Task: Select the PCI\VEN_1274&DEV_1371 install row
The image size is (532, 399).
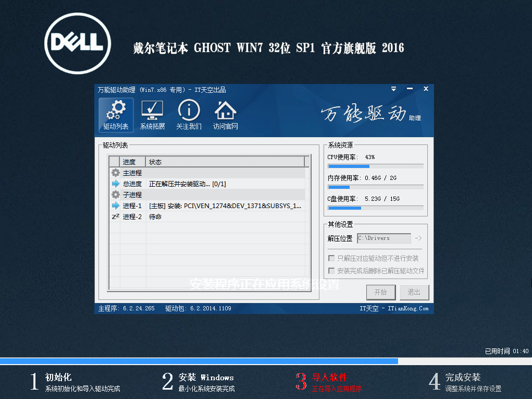Action: pyautogui.click(x=207, y=205)
